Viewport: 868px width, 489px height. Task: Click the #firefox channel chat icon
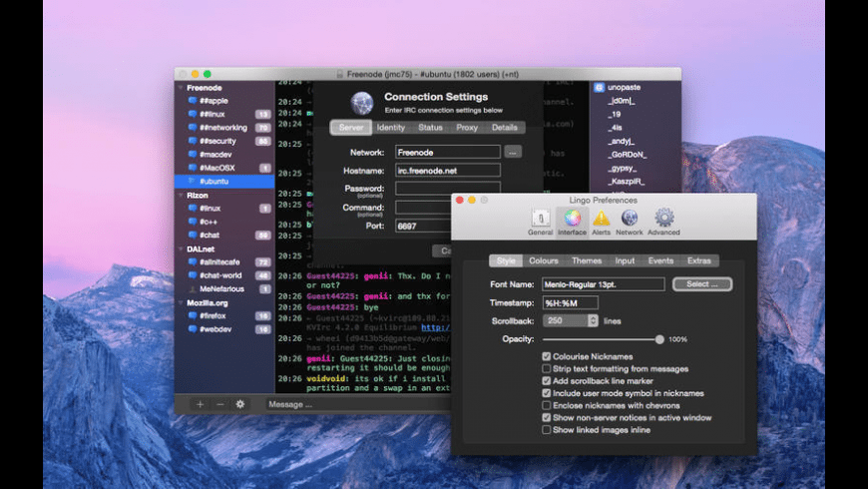click(x=193, y=315)
